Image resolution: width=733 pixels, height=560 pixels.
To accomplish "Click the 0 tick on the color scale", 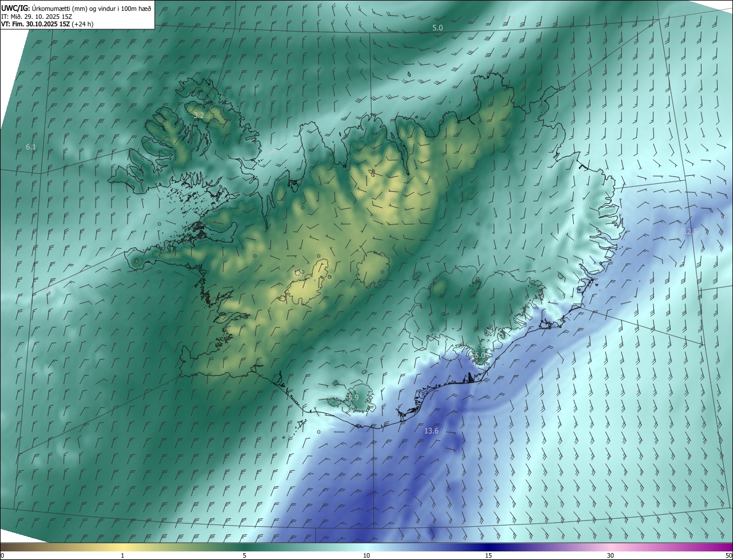I will 2,555.
